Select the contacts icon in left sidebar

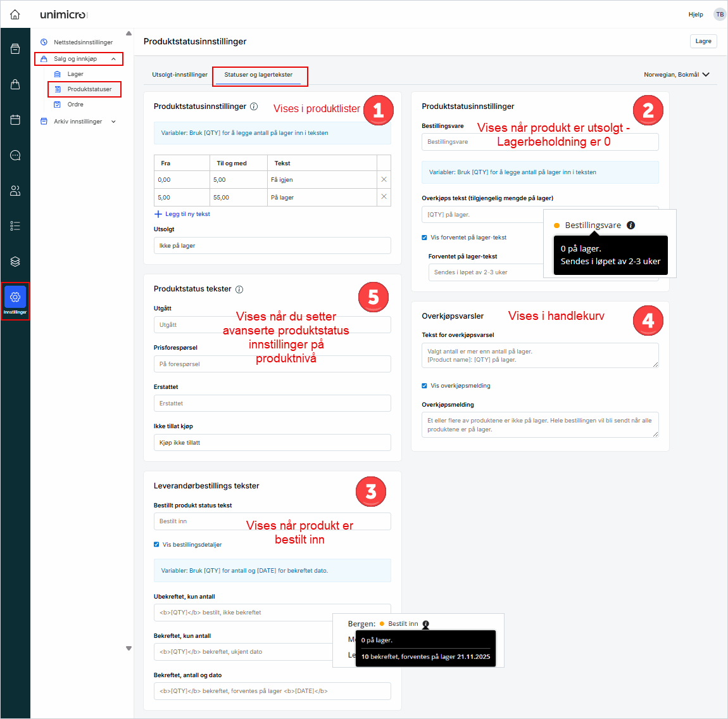[14, 190]
